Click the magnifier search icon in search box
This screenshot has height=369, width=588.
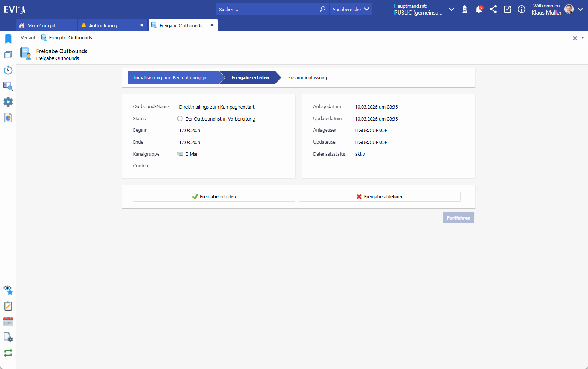(322, 9)
